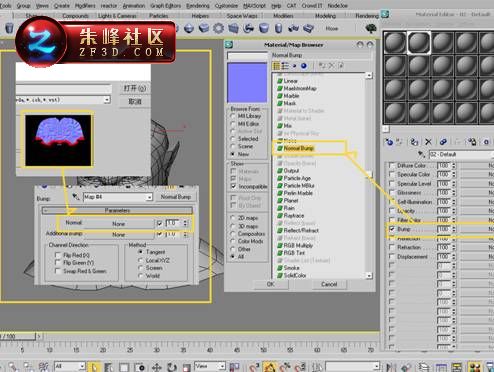Select the Cylinder primitive toolbar icon
494x372 pixels.
tap(264, 28)
